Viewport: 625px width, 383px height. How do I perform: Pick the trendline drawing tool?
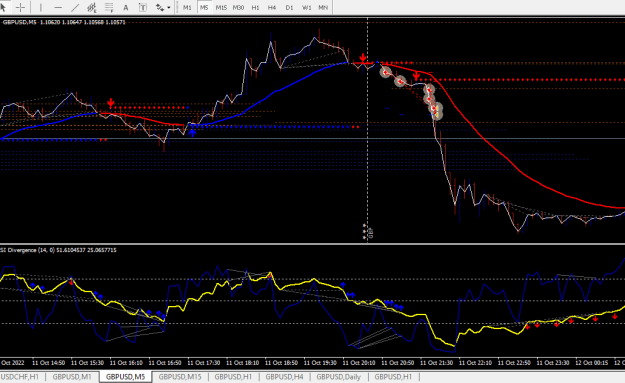(75, 7)
